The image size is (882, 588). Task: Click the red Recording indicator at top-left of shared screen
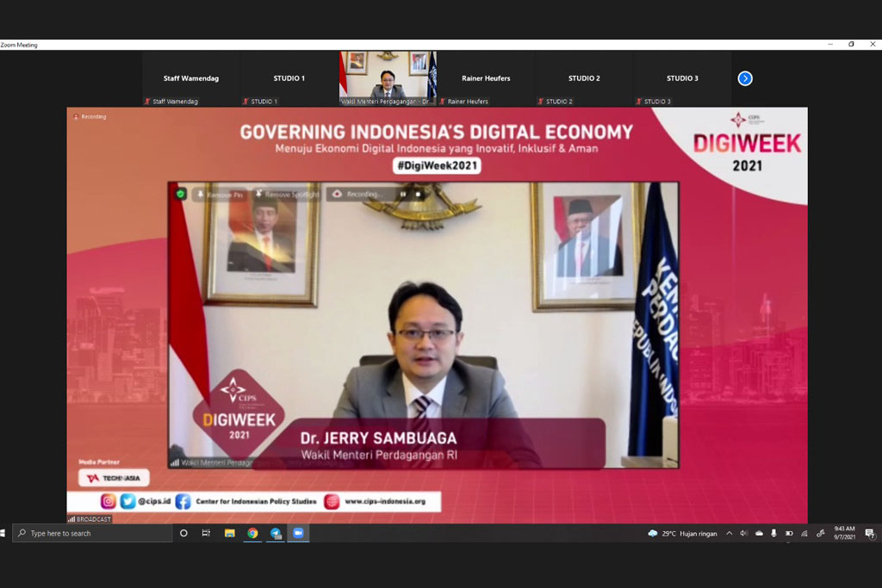click(x=90, y=117)
